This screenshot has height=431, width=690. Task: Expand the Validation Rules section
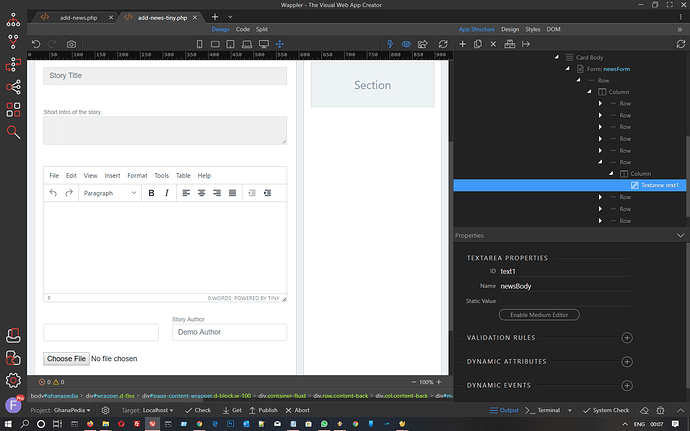tap(627, 338)
